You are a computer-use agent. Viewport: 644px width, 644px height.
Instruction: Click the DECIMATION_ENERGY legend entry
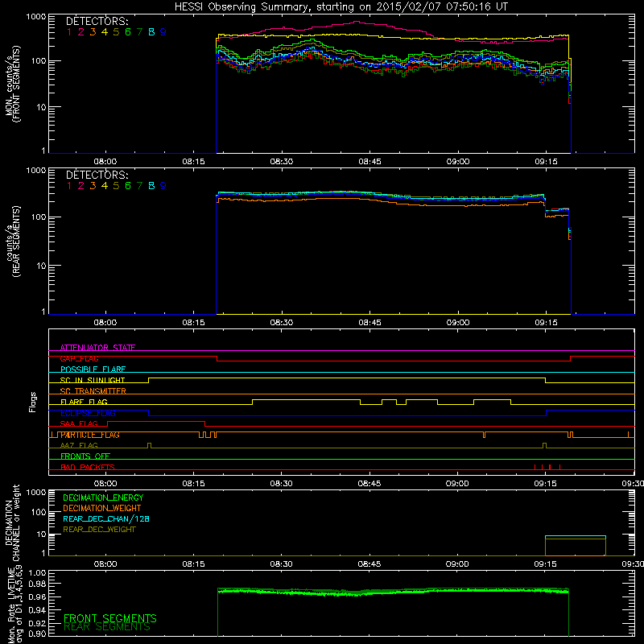103,497
